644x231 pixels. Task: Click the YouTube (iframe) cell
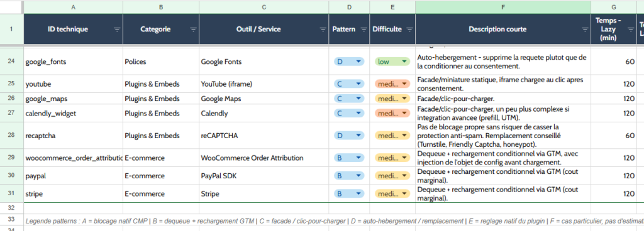(x=264, y=83)
